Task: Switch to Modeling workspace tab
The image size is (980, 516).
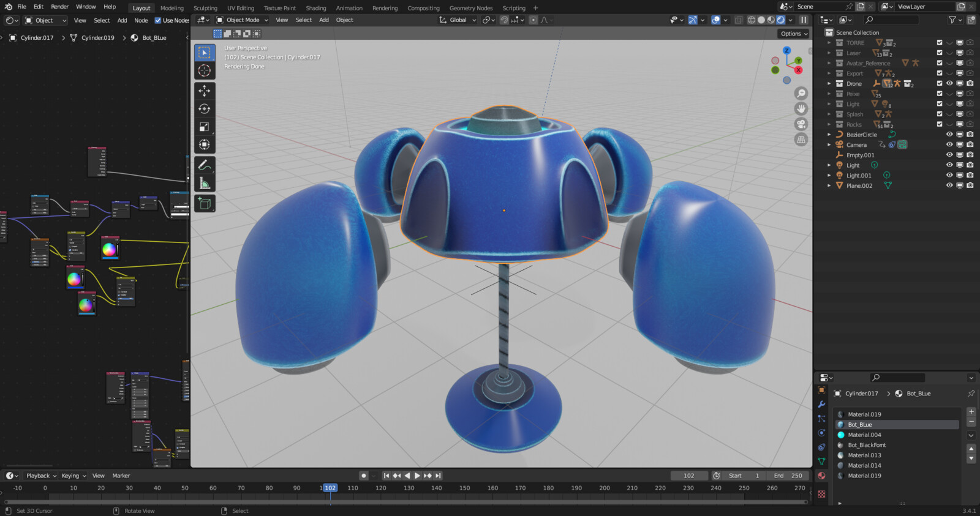Action: pos(171,8)
